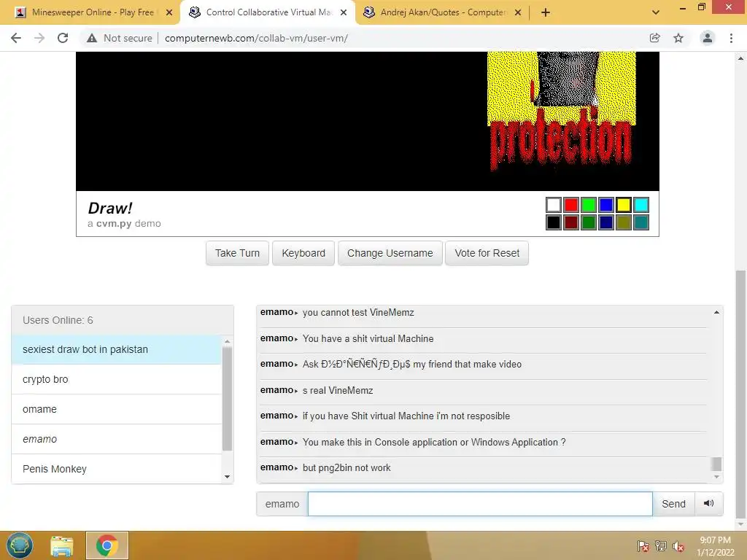Screen dimensions: 747x560
Task: Close the Control Collaborative Virtual Machine tab
Action: (x=344, y=12)
